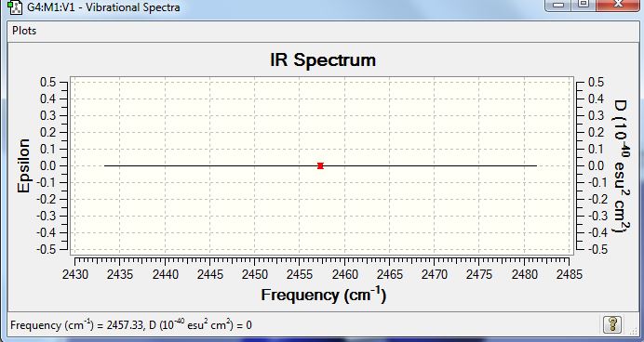Click the status bar frequency readout text

[x=131, y=325]
